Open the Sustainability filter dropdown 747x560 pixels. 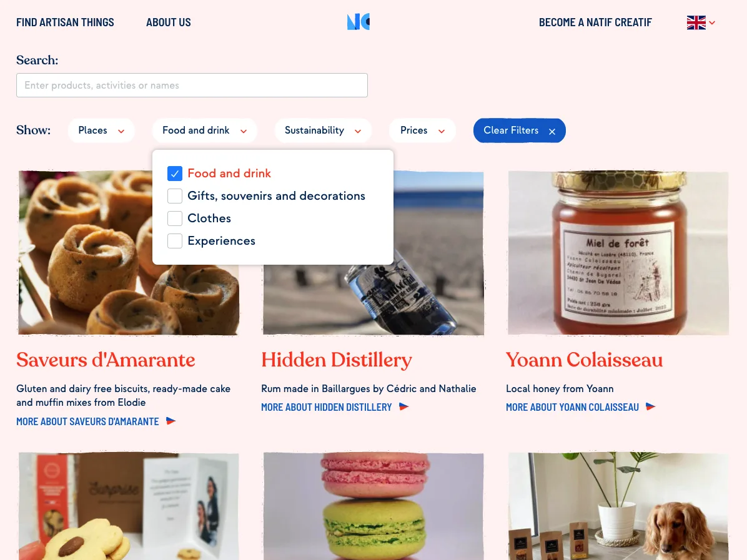(x=323, y=130)
